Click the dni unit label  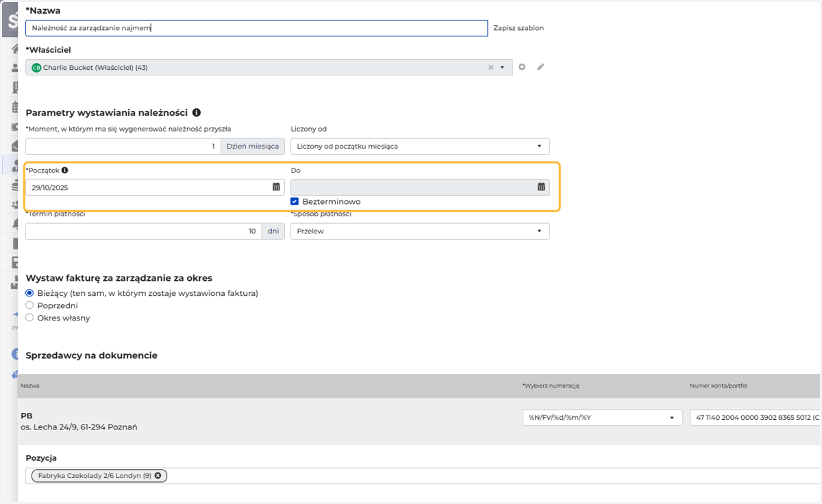(273, 231)
